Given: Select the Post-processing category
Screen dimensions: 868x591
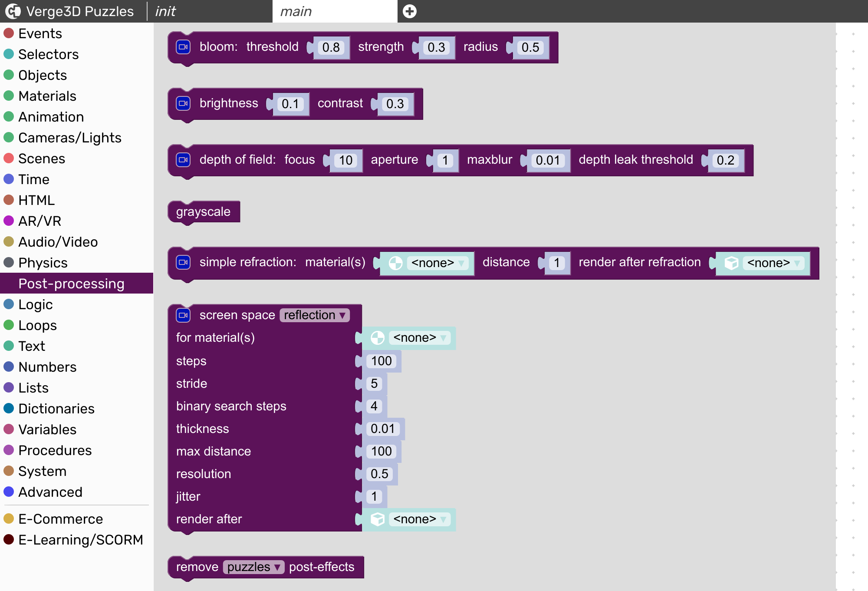Looking at the screenshot, I should (x=76, y=283).
